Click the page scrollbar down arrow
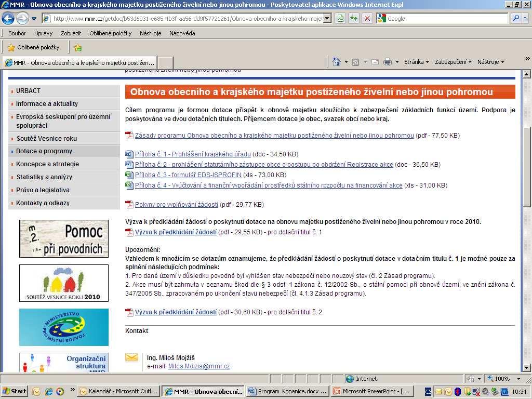532x399 pixels. [527, 367]
